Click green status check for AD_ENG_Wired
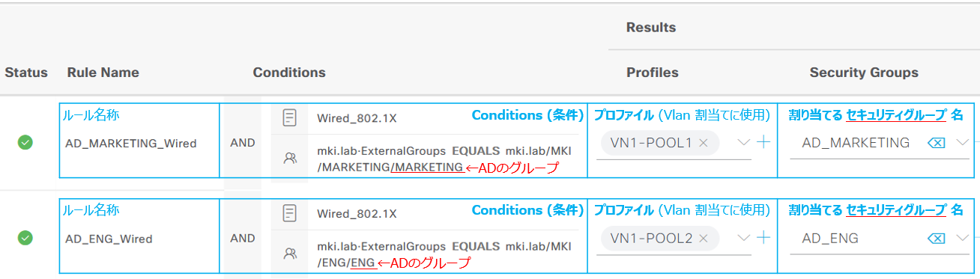Viewport: 980px width, 279px height. 25,238
